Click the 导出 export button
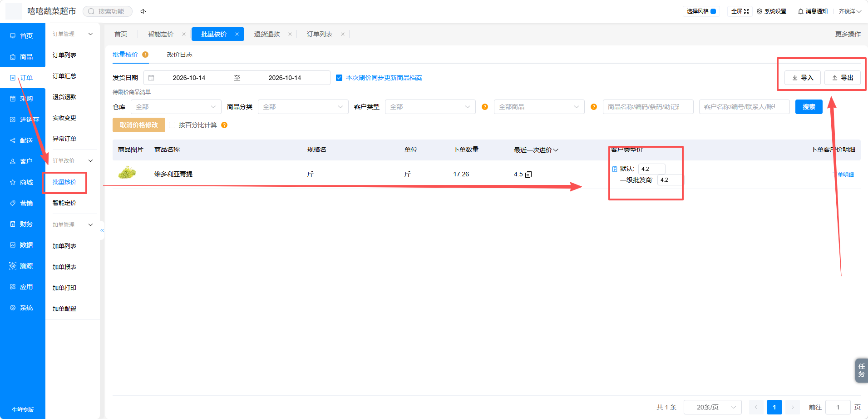Screen dimensions: 868x419 point(843,78)
